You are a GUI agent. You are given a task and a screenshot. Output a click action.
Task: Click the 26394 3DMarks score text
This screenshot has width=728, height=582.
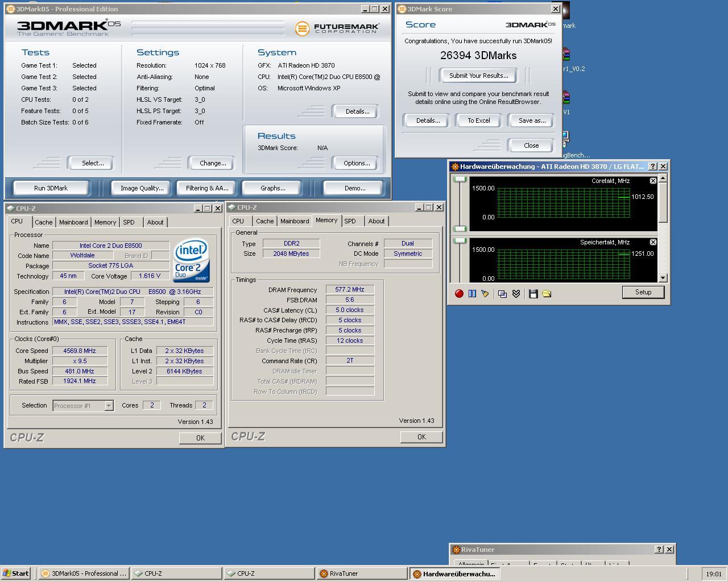coord(478,55)
